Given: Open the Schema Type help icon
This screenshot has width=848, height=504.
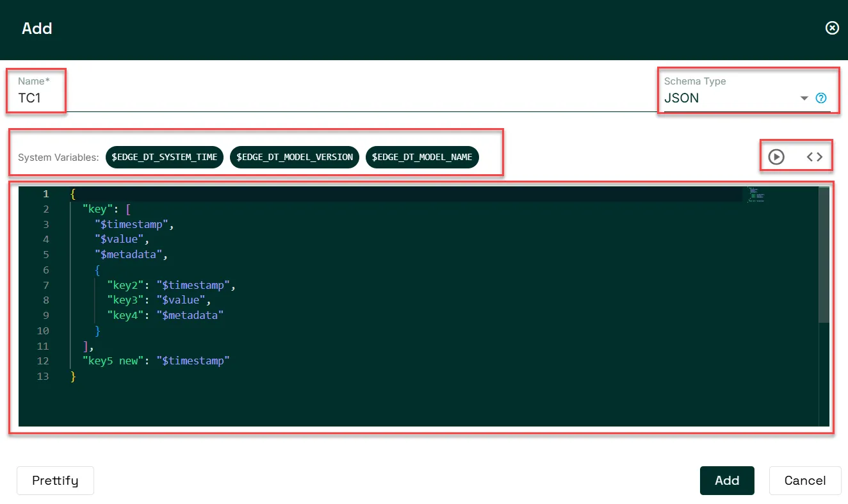Looking at the screenshot, I should (821, 99).
